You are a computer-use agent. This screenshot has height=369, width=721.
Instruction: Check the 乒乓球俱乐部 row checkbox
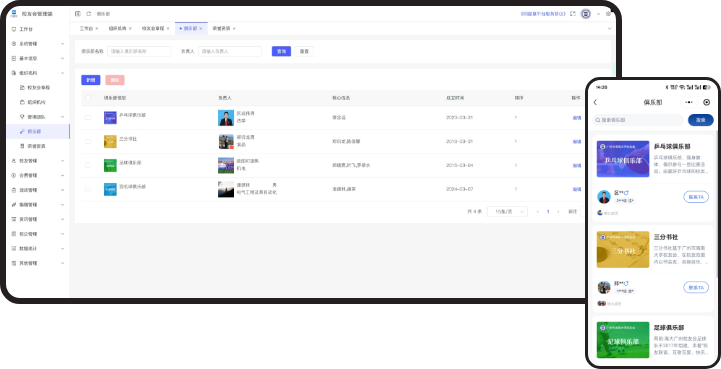88,118
